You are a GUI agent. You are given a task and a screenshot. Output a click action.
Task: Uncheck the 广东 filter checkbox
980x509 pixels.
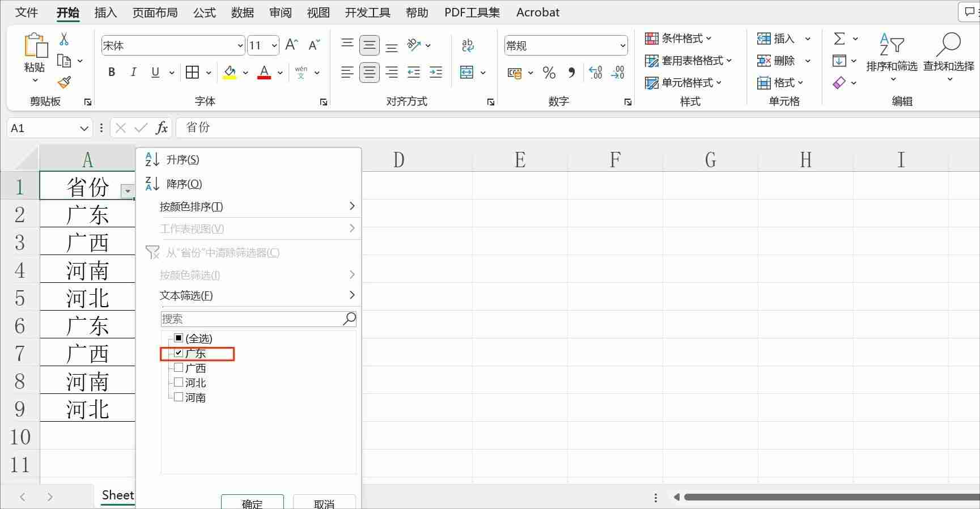(179, 353)
